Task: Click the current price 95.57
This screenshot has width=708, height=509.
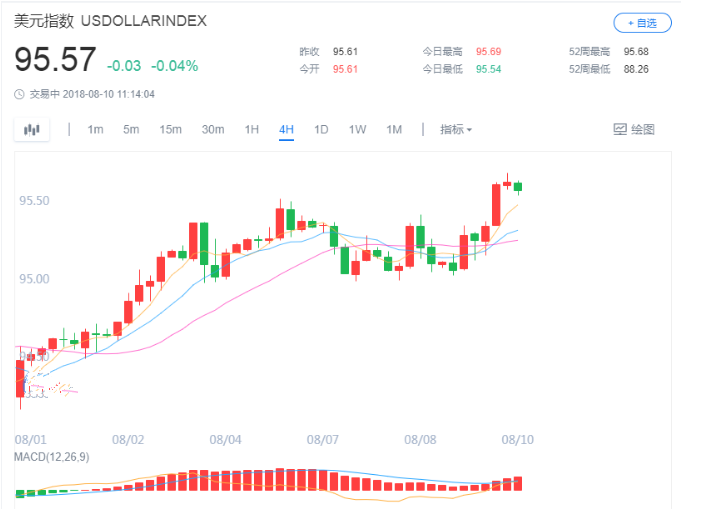Action: coord(55,60)
